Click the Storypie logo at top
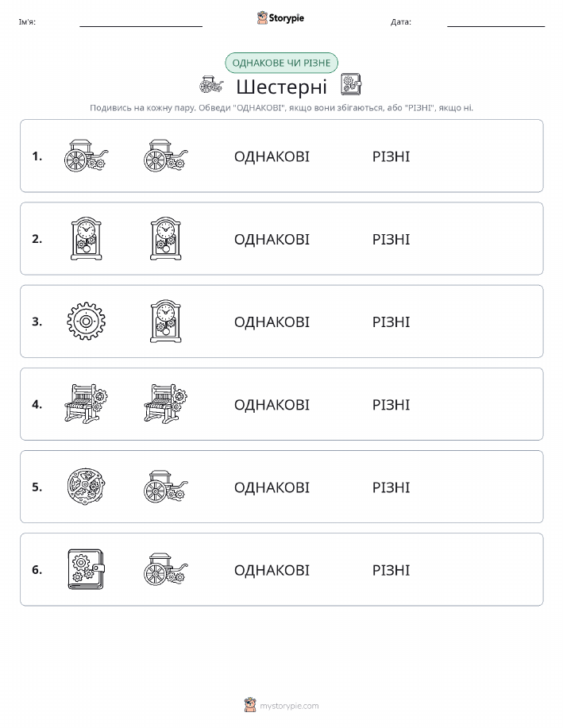Screen dimensions: 563x728 [x=280, y=18]
